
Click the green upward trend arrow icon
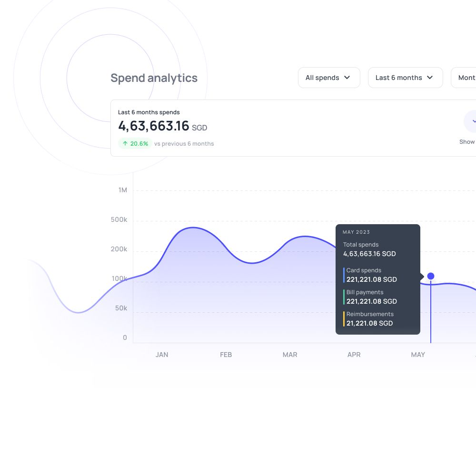click(125, 143)
